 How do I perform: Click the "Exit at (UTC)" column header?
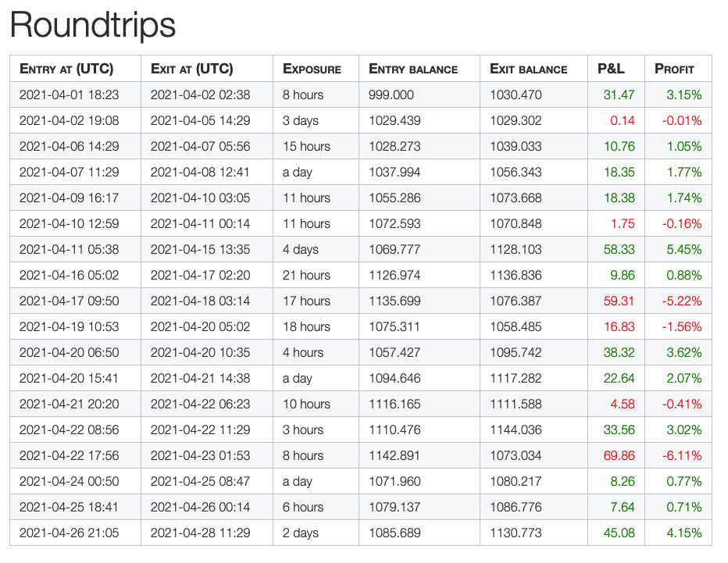pos(192,69)
